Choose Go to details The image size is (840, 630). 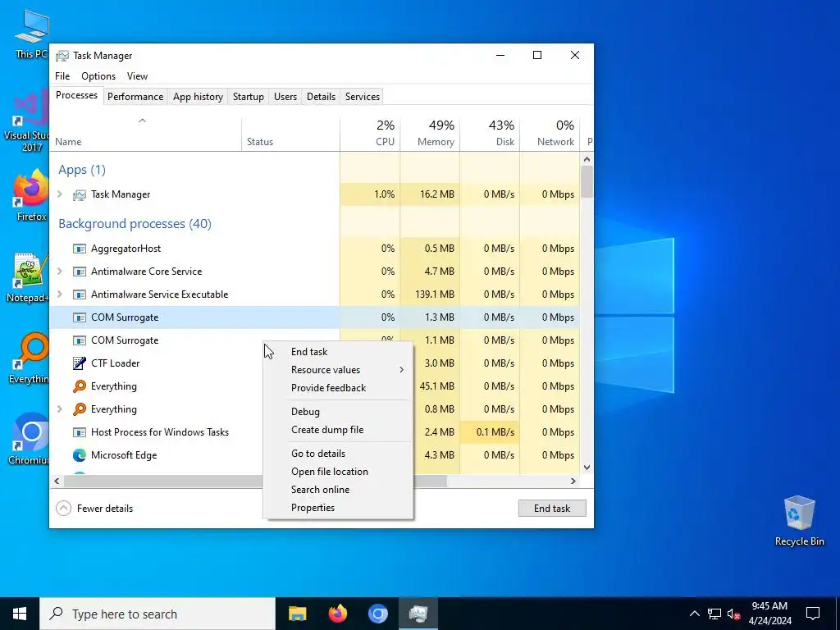[338, 454]
